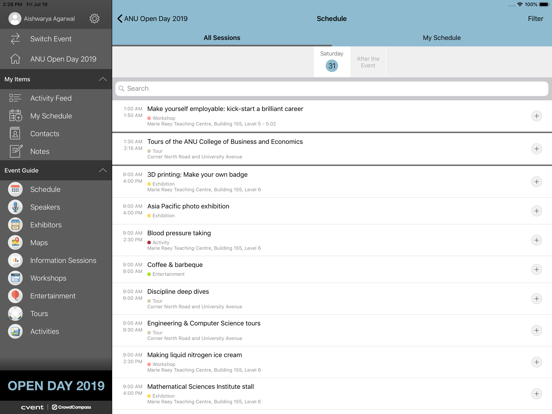Add Tours of ANU College of Business session
552x414 pixels.
point(536,149)
